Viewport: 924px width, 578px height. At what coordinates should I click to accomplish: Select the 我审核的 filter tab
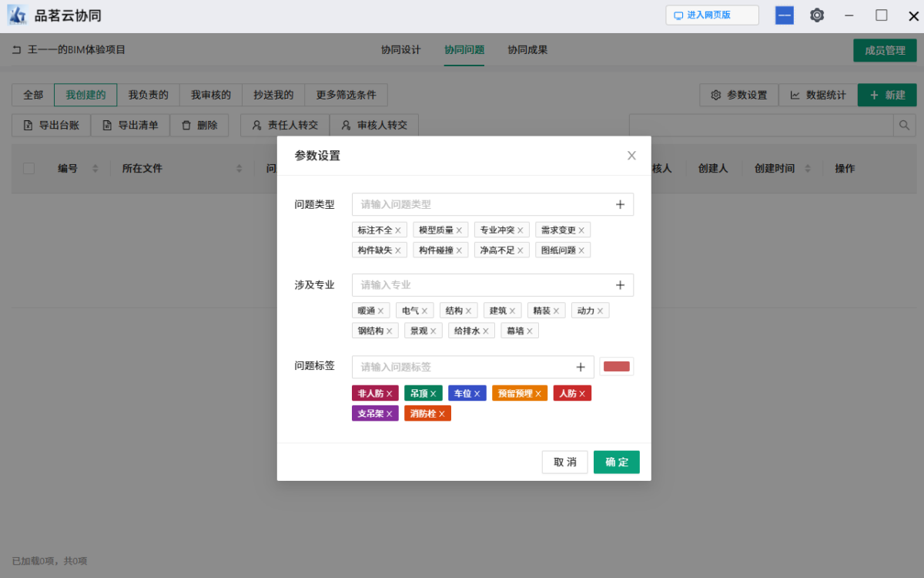(210, 95)
